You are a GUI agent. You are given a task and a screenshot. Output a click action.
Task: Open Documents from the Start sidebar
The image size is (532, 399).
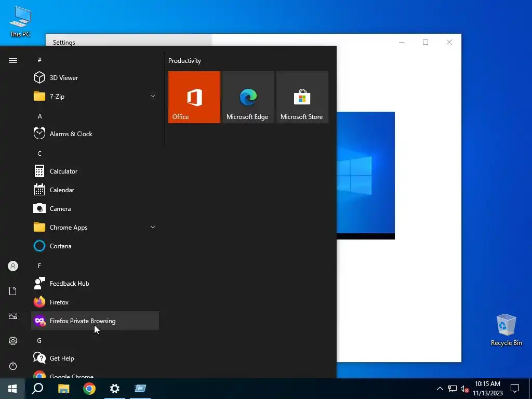[13, 291]
